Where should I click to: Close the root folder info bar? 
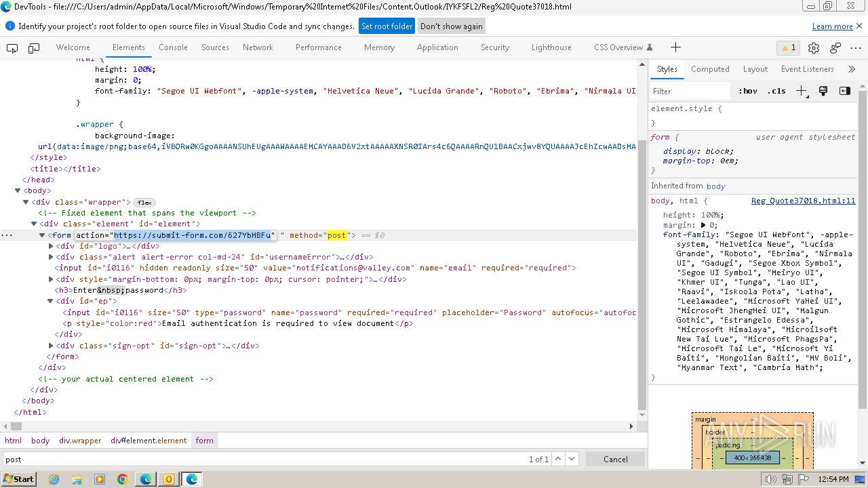pyautogui.click(x=859, y=26)
